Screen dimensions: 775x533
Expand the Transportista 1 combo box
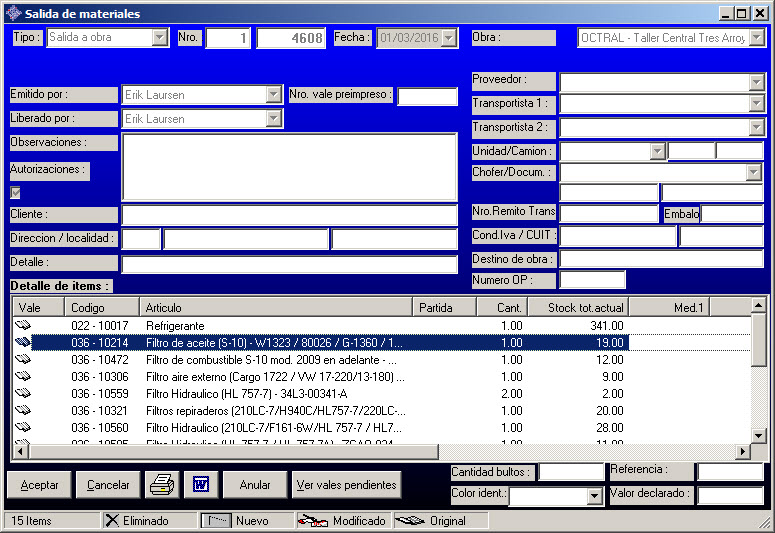pyautogui.click(x=756, y=104)
